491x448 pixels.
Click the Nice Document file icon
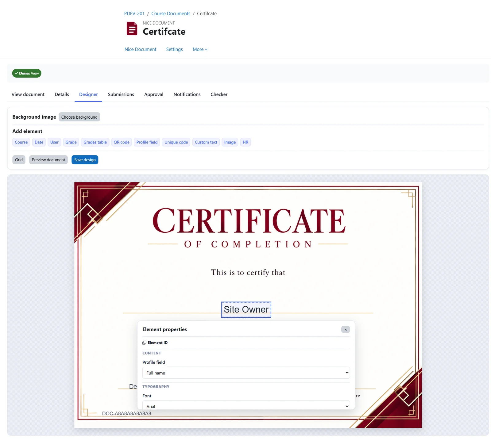tap(132, 29)
